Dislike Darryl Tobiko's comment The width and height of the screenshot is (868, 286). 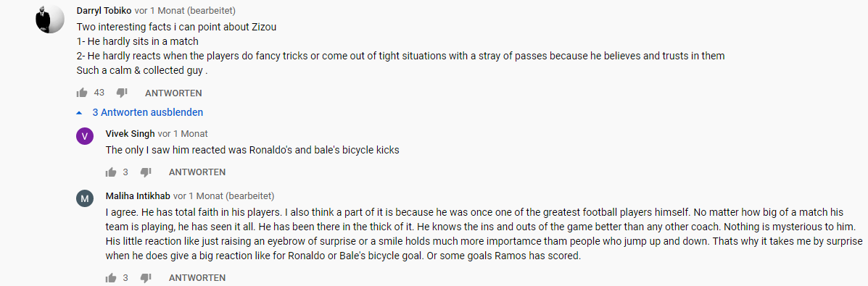(x=122, y=93)
